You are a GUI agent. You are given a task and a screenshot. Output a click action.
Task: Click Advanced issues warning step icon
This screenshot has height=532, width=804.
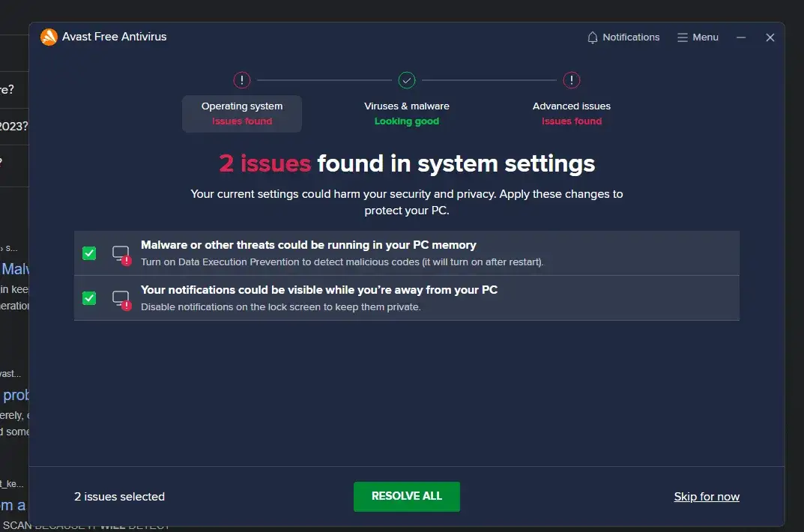572,80
